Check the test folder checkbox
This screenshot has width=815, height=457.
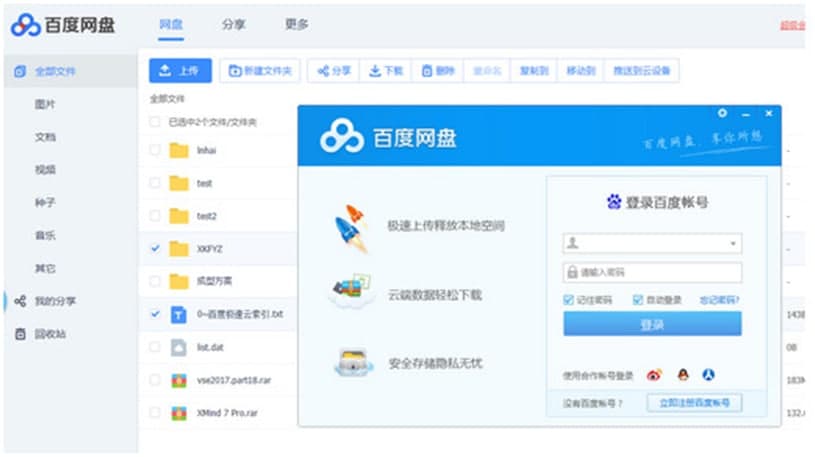tap(154, 183)
